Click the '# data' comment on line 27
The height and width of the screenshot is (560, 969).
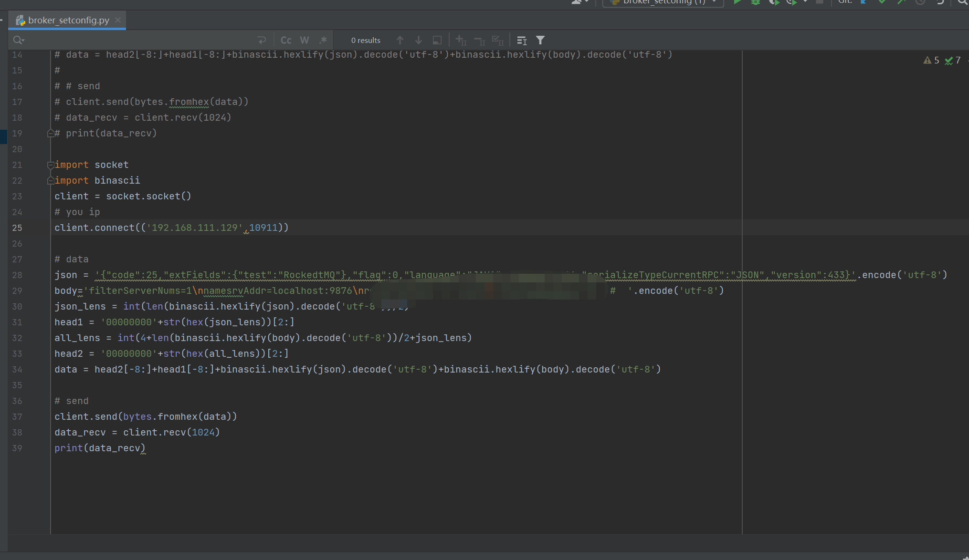(72, 259)
